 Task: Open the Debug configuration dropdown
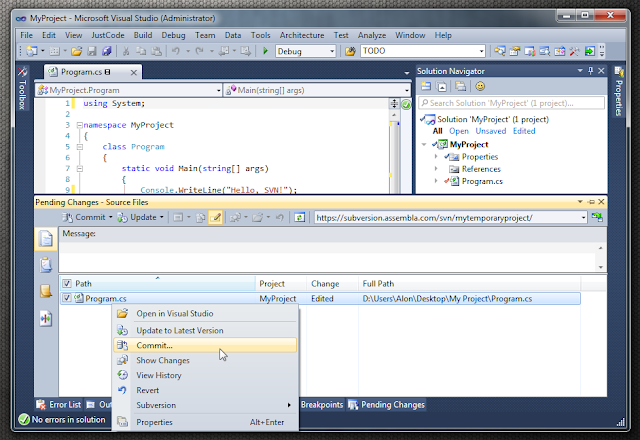(x=332, y=51)
